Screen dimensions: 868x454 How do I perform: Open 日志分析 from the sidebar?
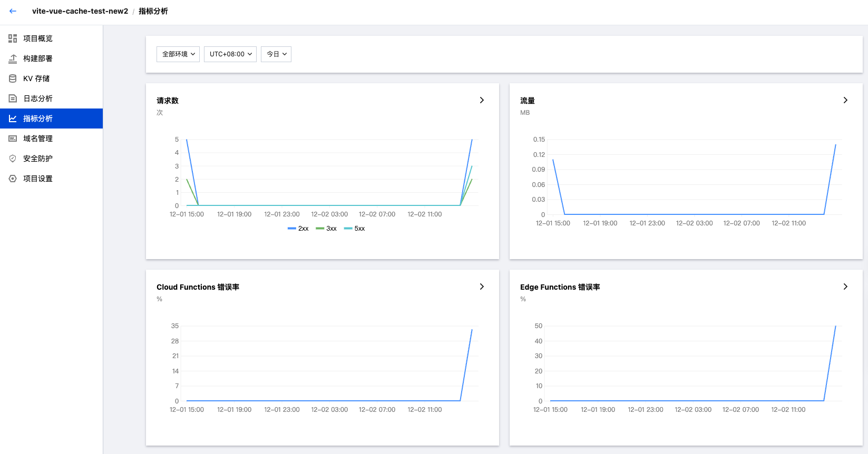click(38, 98)
